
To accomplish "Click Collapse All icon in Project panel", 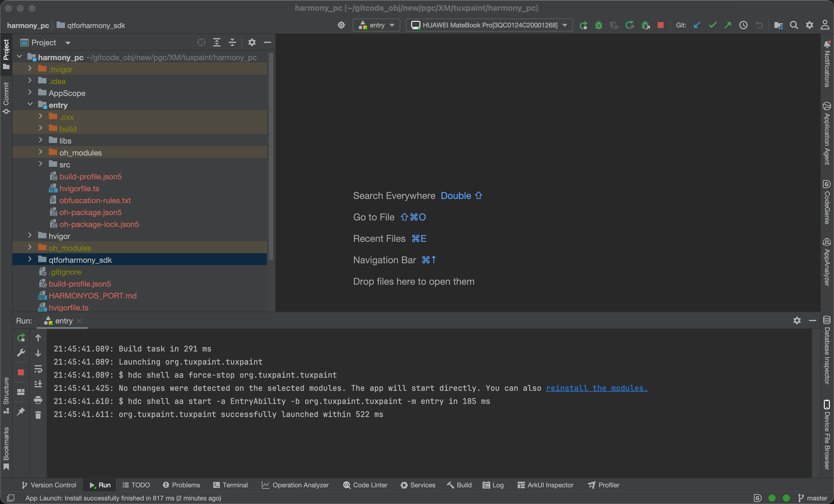I will pyautogui.click(x=232, y=42).
